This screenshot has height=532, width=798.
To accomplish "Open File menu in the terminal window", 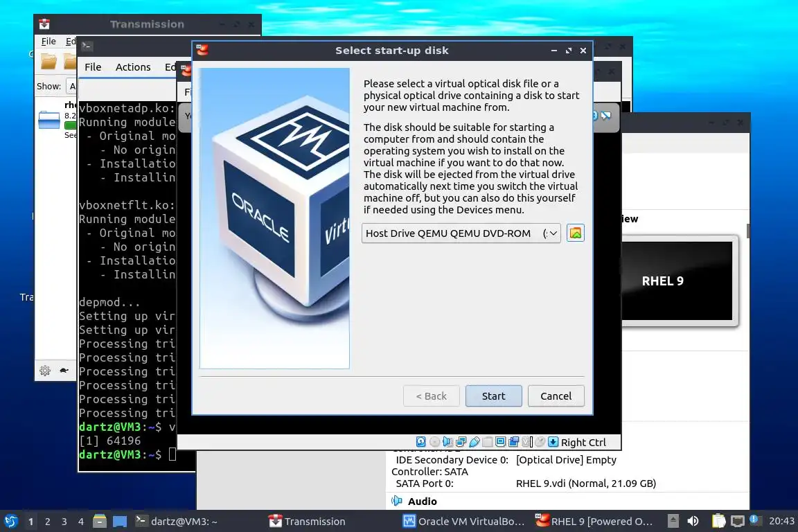I will 93,67.
